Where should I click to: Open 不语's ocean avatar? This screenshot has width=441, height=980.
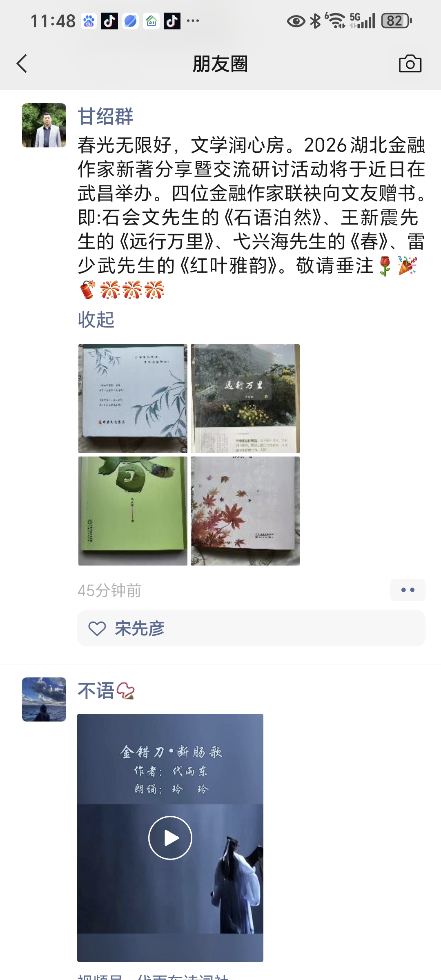pos(44,699)
